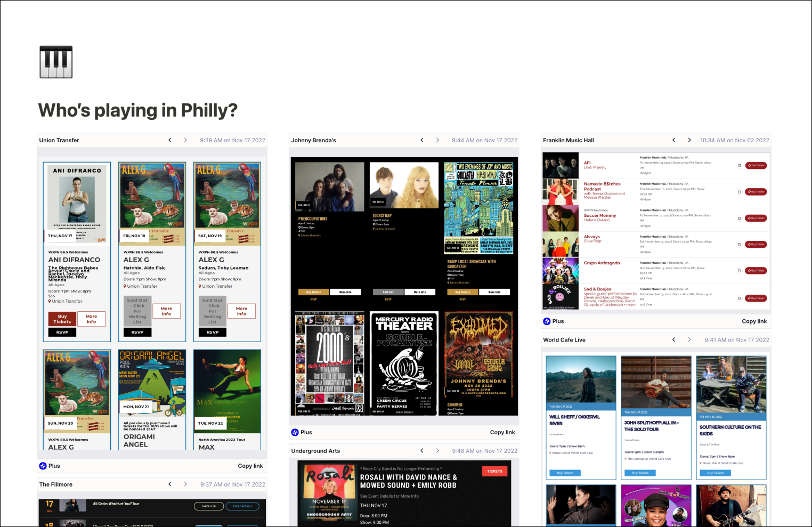The image size is (812, 527).
Task: Buy tickets for Soccer Mommy
Action: (756, 218)
